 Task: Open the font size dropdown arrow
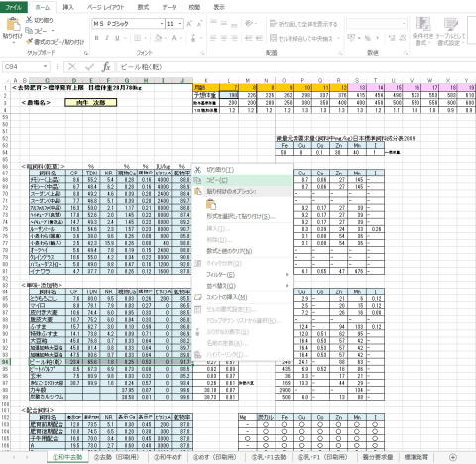coord(180,24)
